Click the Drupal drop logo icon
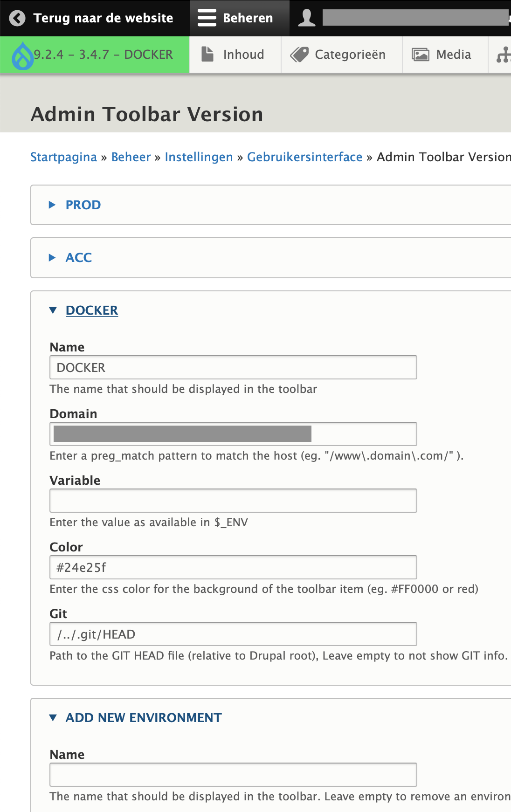Viewport: 511px width, 812px height. [22, 55]
